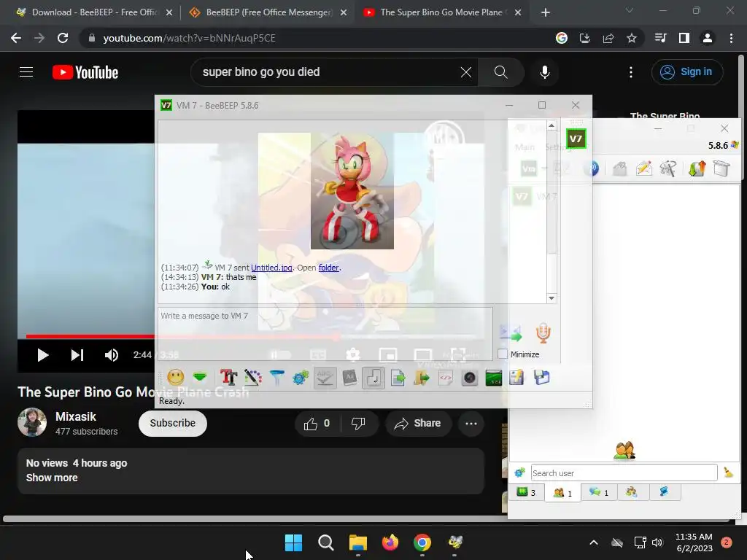Select the users tab showing 1
Image resolution: width=747 pixels, height=560 pixels.
pyautogui.click(x=562, y=492)
